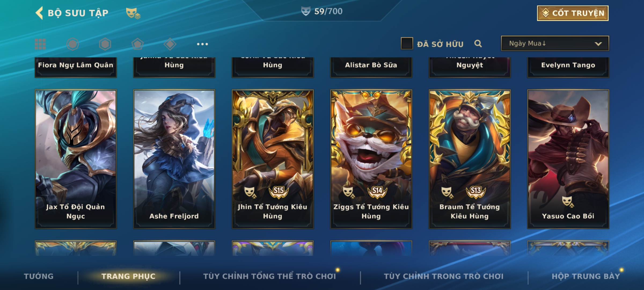
Task: Switch to the Tướng tab
Action: (39, 276)
